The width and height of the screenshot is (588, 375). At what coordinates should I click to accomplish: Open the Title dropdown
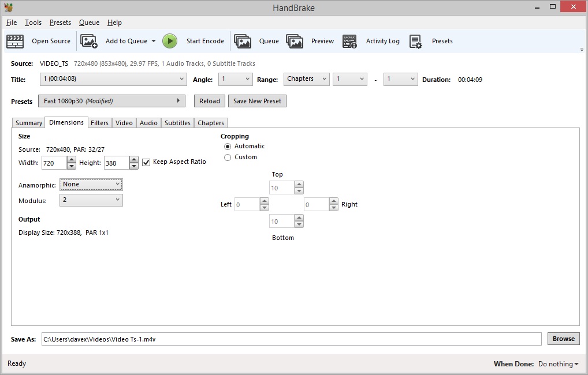113,79
